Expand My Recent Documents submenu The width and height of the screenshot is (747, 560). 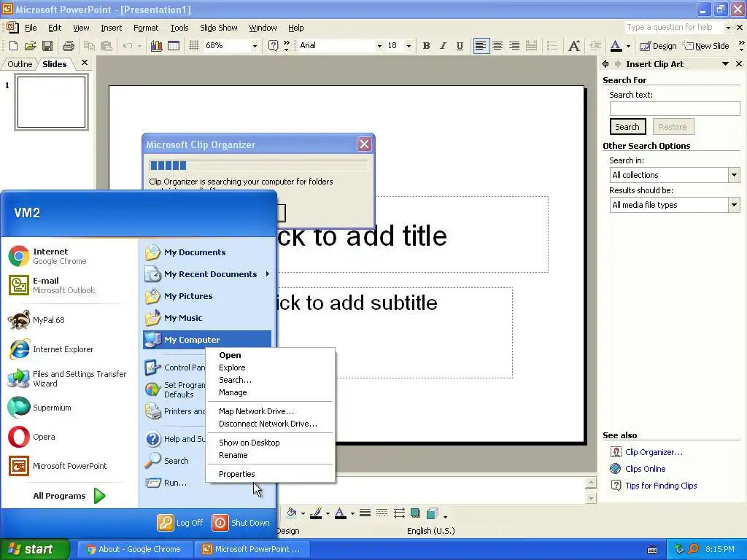coord(206,274)
